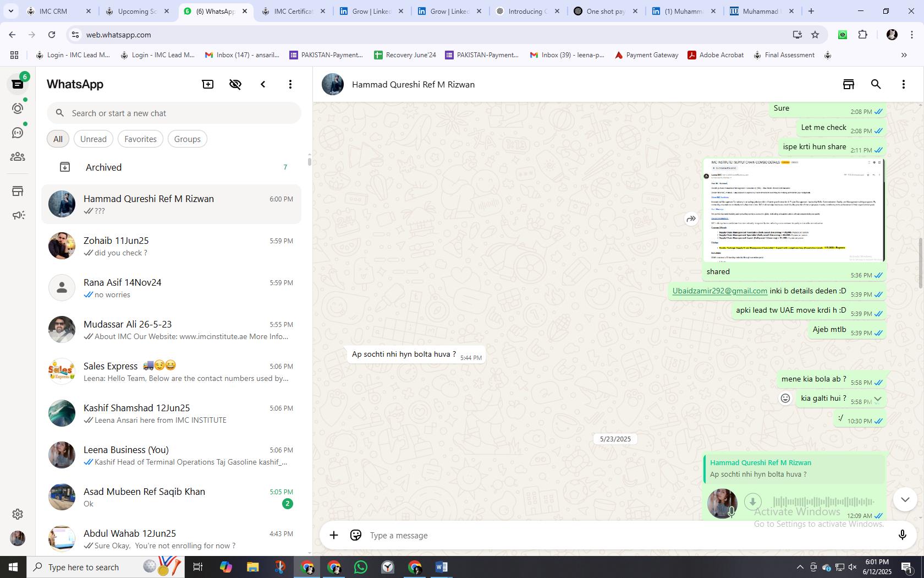Bookmark this page with star icon

pos(815,35)
